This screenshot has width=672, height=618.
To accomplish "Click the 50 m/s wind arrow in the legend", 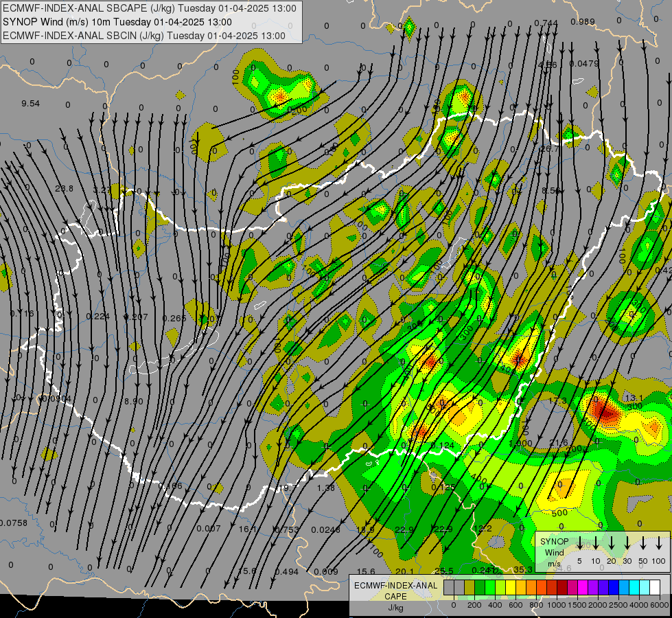I will [x=643, y=543].
